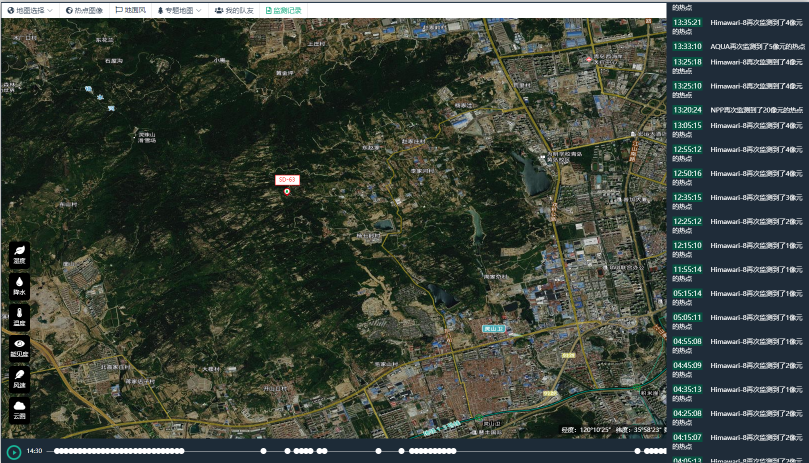
Task: Click the isolated dot on timeline center
Action: [379, 451]
